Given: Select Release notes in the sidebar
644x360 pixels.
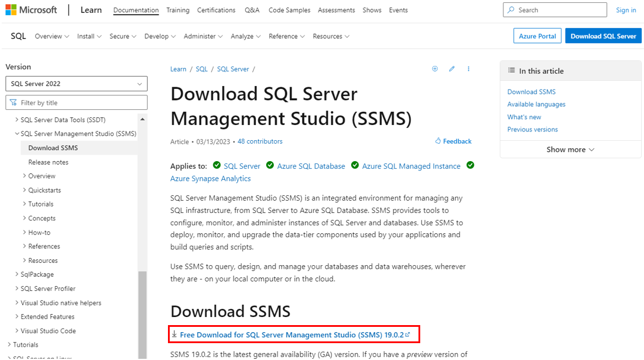Looking at the screenshot, I should tap(48, 162).
